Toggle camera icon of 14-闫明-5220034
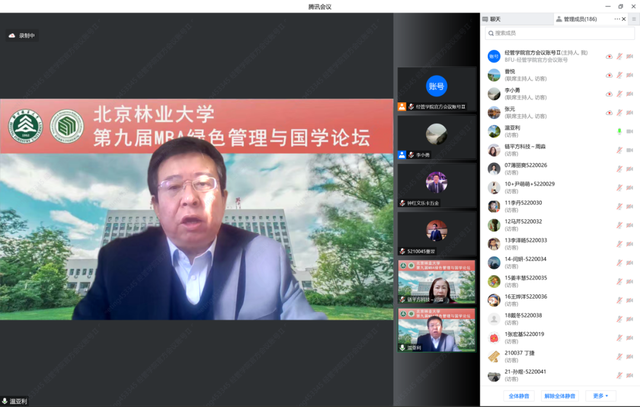The image size is (640, 407). click(630, 263)
